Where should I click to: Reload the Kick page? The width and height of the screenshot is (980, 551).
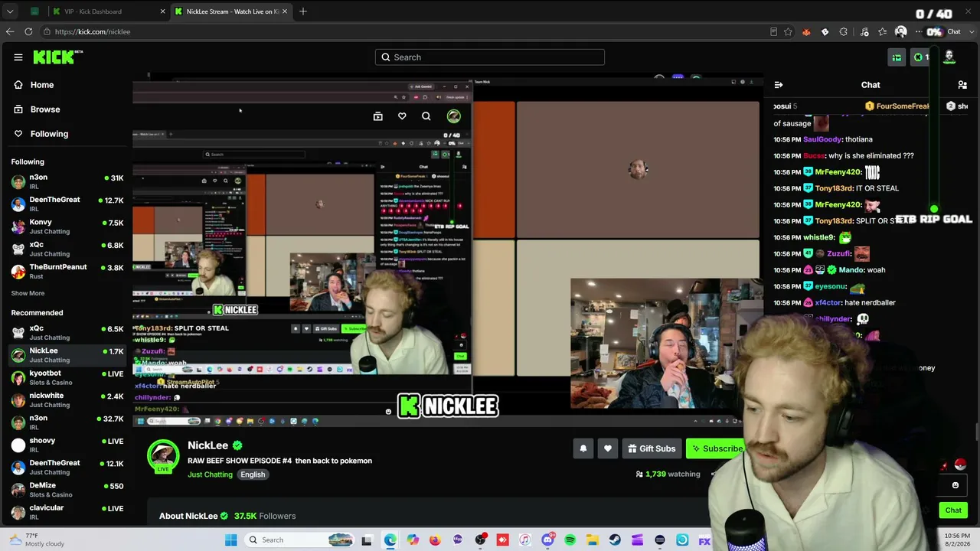click(28, 31)
